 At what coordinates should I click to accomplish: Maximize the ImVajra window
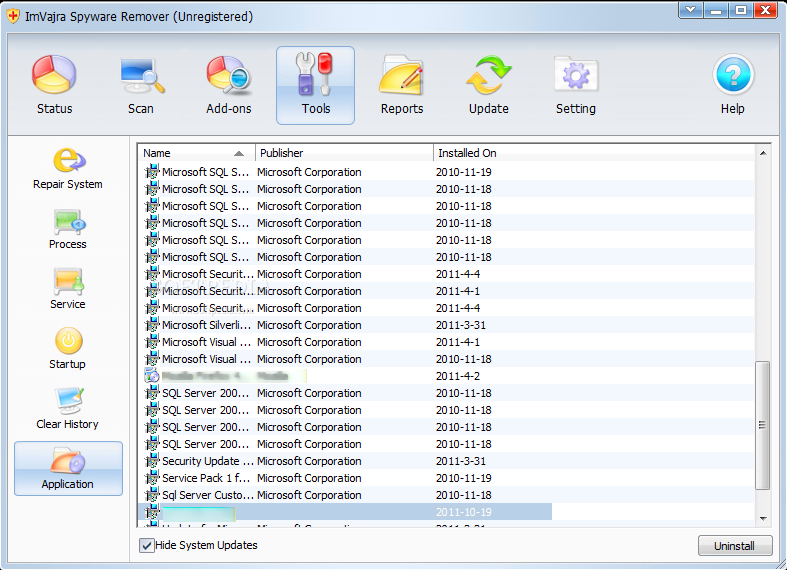coord(741,10)
